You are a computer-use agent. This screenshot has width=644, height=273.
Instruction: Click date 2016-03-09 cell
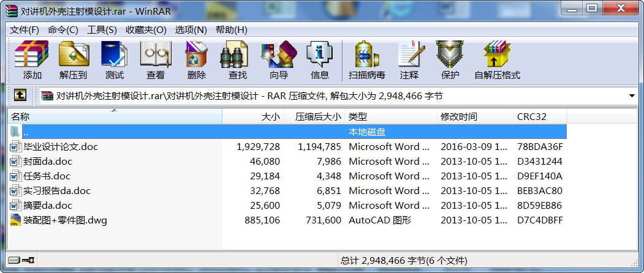(474, 146)
